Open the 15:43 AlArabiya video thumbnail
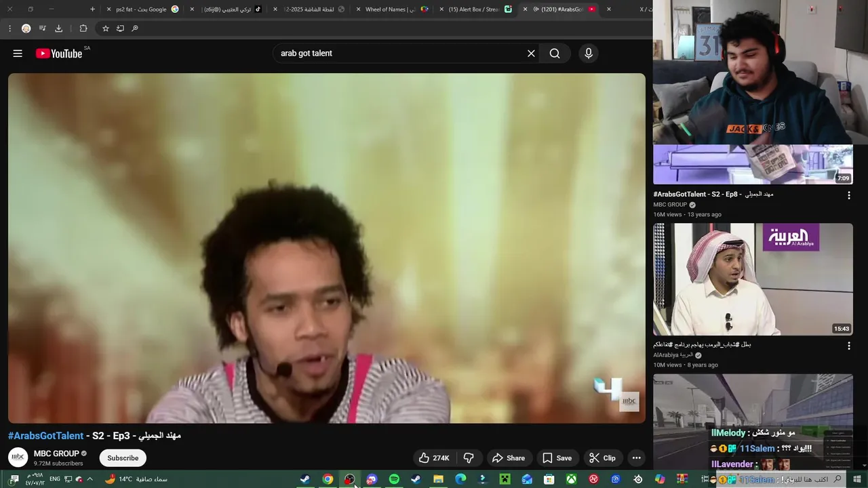 click(x=753, y=279)
